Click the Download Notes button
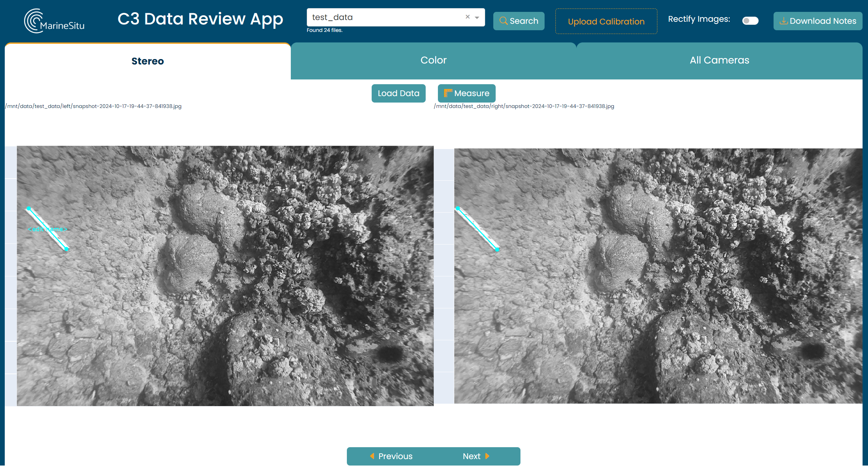The image size is (868, 473). [817, 21]
